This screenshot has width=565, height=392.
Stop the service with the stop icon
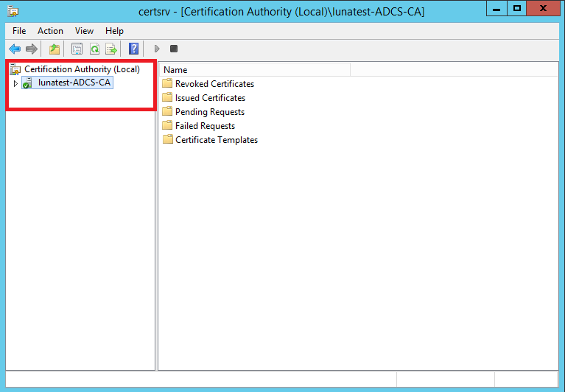pyautogui.click(x=174, y=49)
